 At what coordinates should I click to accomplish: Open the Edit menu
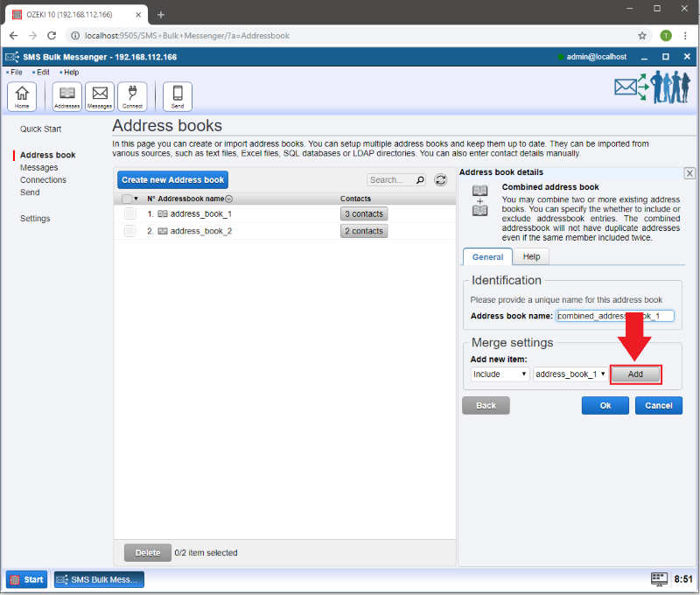coord(42,72)
